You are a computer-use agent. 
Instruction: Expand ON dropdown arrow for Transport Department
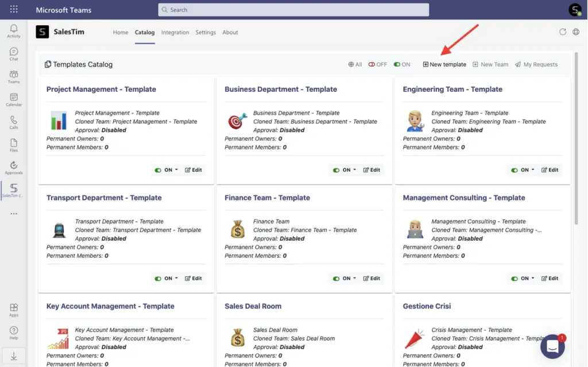pos(176,278)
